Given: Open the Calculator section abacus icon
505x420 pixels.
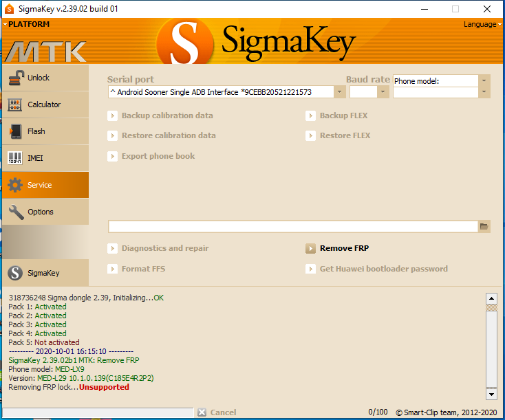Looking at the screenshot, I should click(x=15, y=104).
